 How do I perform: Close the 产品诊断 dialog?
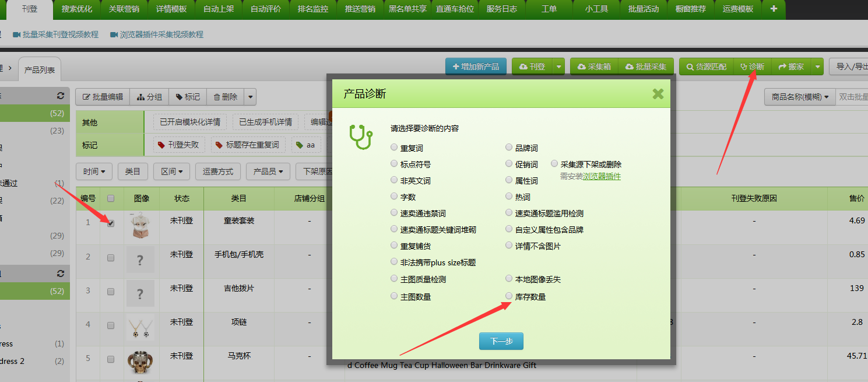[658, 94]
